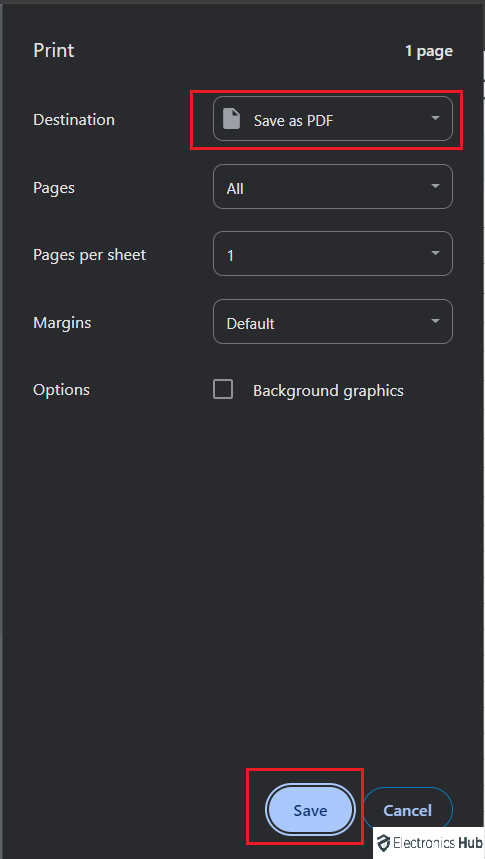Click the Print dialog title
The height and width of the screenshot is (859, 485).
pyautogui.click(x=54, y=50)
